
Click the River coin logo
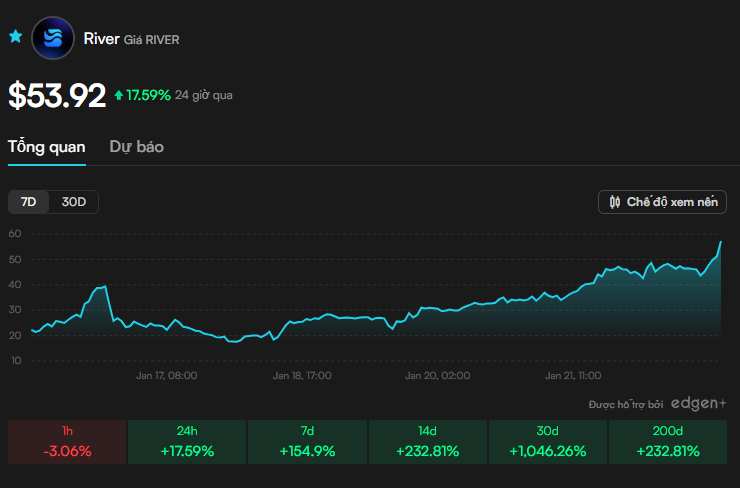click(x=53, y=38)
